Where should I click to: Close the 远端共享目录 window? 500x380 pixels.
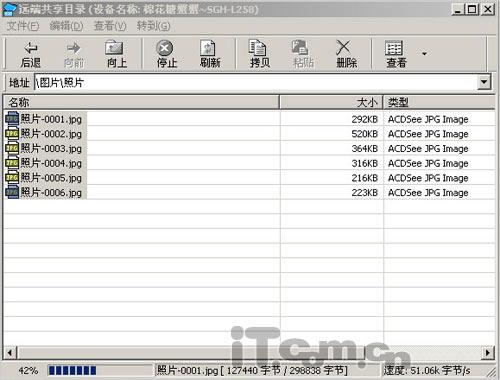[x=488, y=9]
